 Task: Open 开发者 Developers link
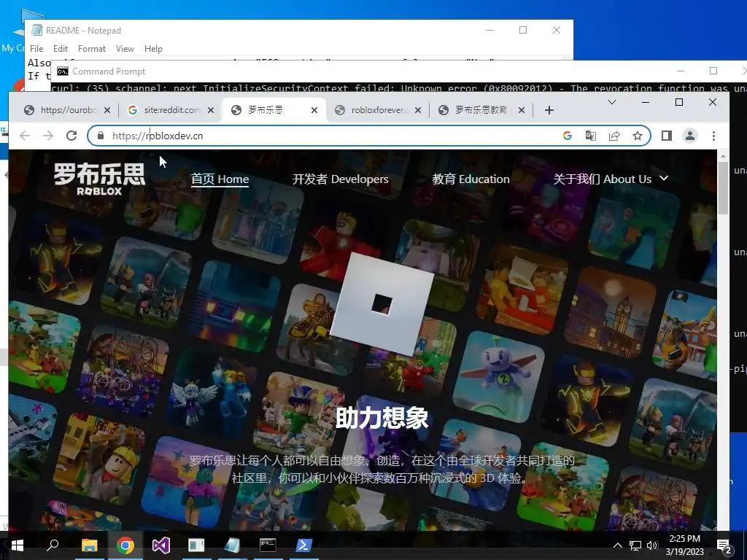(x=340, y=179)
